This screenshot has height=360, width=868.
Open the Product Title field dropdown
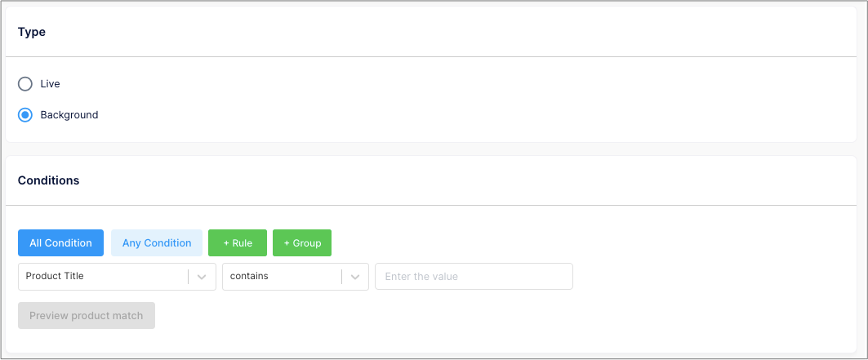pyautogui.click(x=117, y=276)
